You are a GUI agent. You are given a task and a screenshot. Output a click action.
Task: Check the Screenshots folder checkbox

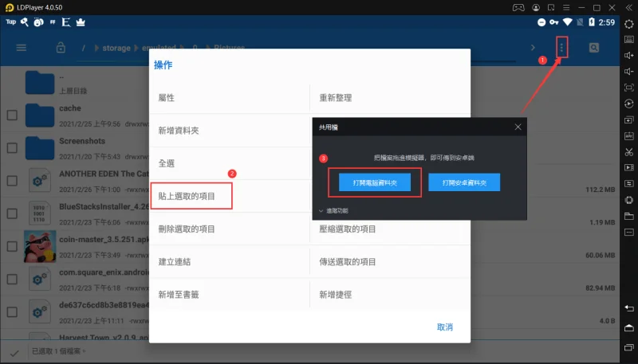tap(12, 147)
